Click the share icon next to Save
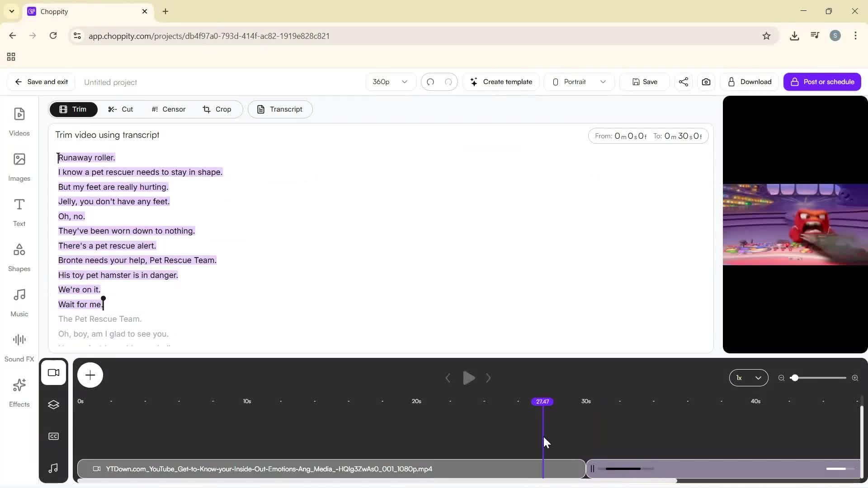868x488 pixels. [x=683, y=82]
